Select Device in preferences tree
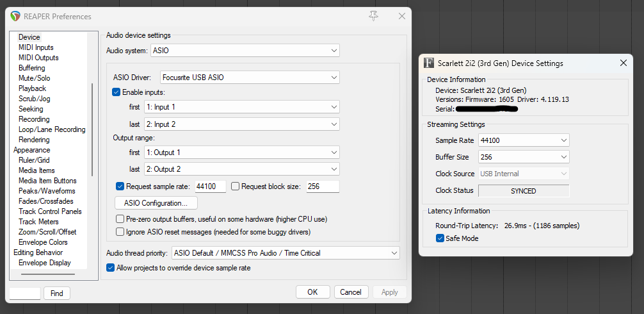644x314 pixels. (x=29, y=37)
